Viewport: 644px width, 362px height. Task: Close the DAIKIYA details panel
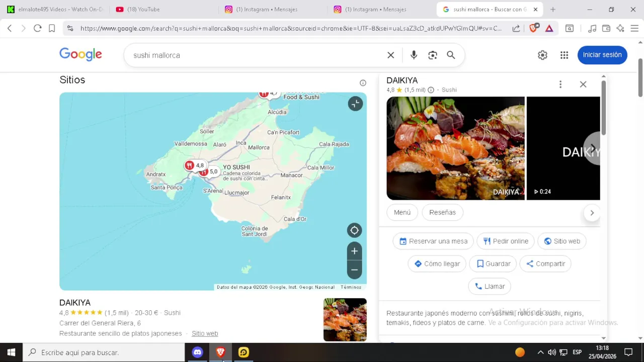pyautogui.click(x=583, y=84)
